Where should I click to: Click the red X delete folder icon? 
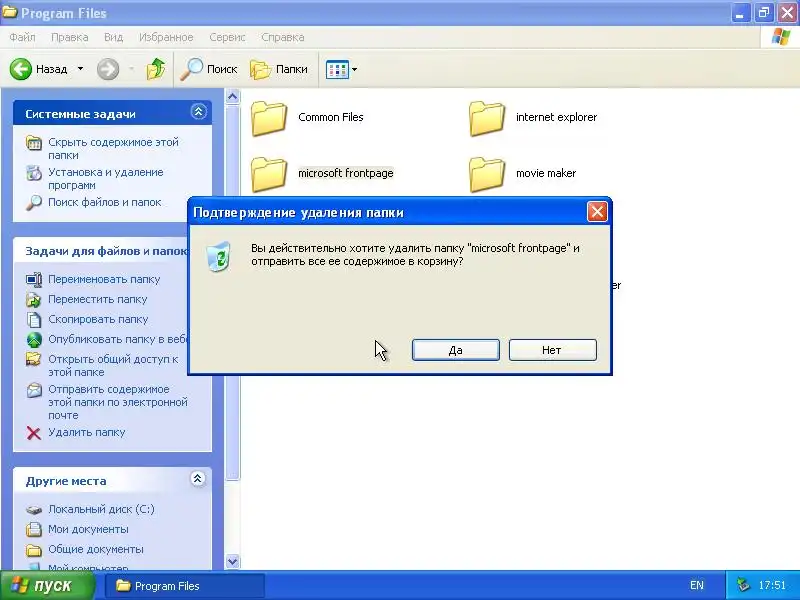click(34, 433)
